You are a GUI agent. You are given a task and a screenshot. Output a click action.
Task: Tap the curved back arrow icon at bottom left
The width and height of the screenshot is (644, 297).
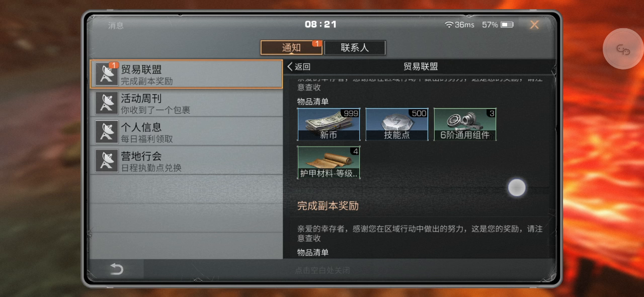tap(116, 270)
